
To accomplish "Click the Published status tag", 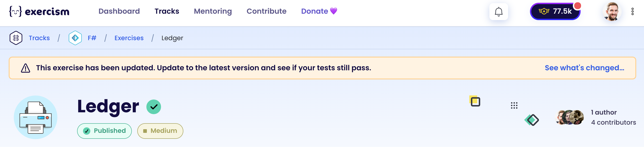I will 104,131.
